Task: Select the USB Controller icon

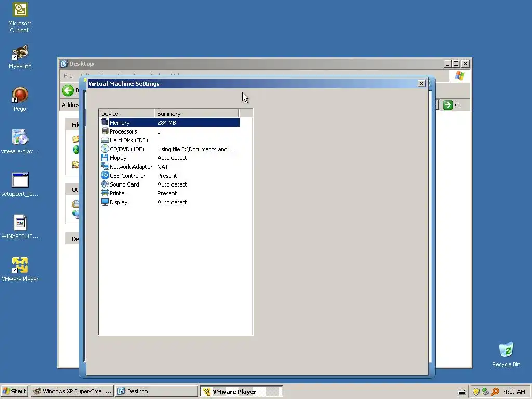Action: pos(105,175)
